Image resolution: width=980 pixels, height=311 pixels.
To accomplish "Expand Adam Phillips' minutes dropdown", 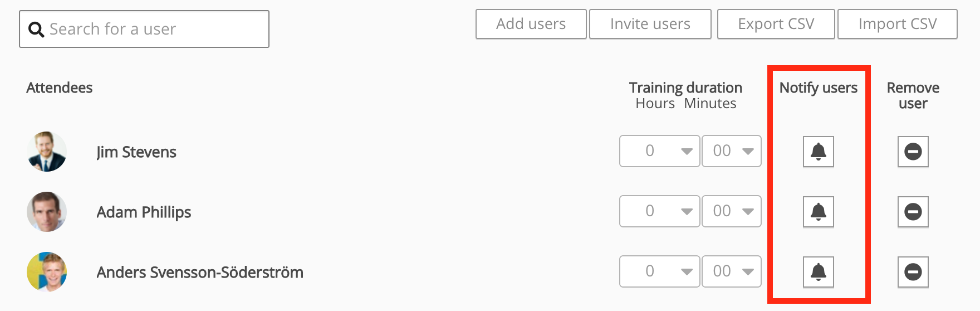I will click(x=732, y=211).
